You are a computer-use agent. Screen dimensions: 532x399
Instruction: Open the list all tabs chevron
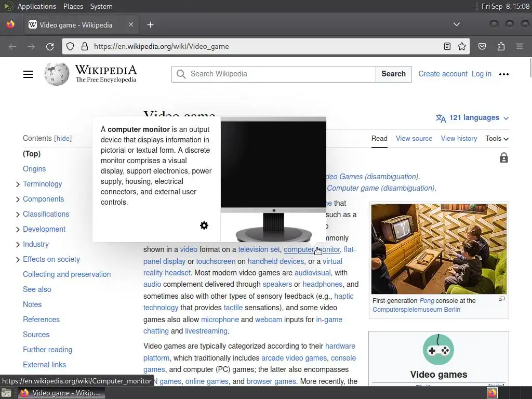pyautogui.click(x=457, y=24)
